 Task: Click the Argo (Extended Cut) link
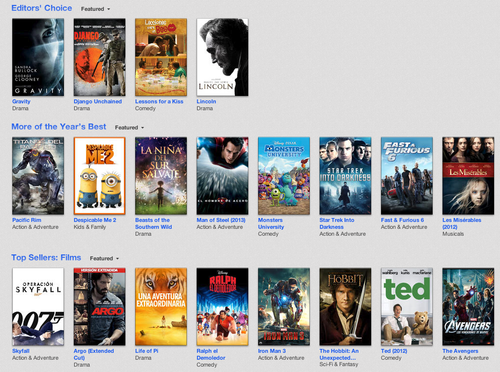[x=94, y=354]
